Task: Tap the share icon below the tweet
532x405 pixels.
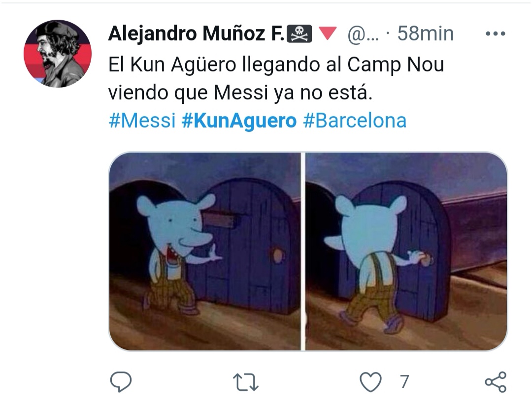Action: pyautogui.click(x=496, y=382)
